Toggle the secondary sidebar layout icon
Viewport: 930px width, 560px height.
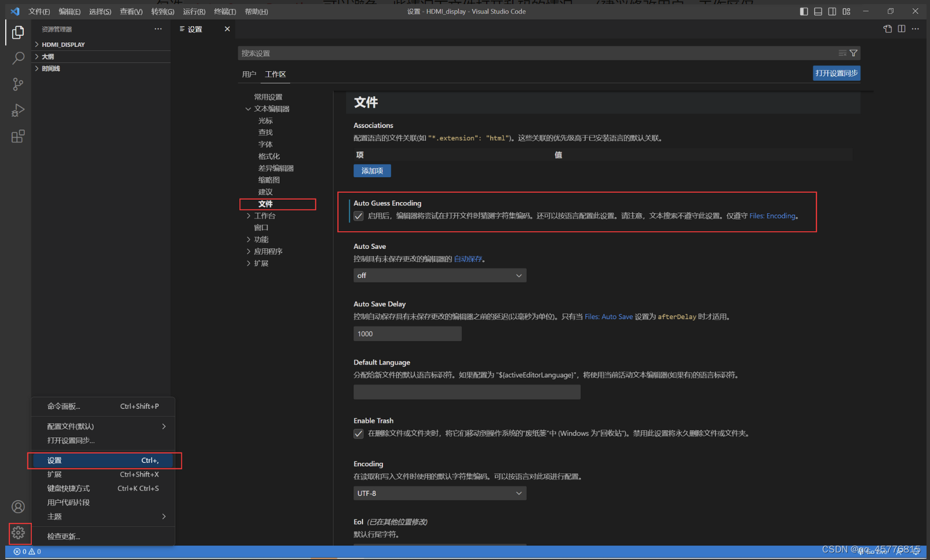coord(832,12)
